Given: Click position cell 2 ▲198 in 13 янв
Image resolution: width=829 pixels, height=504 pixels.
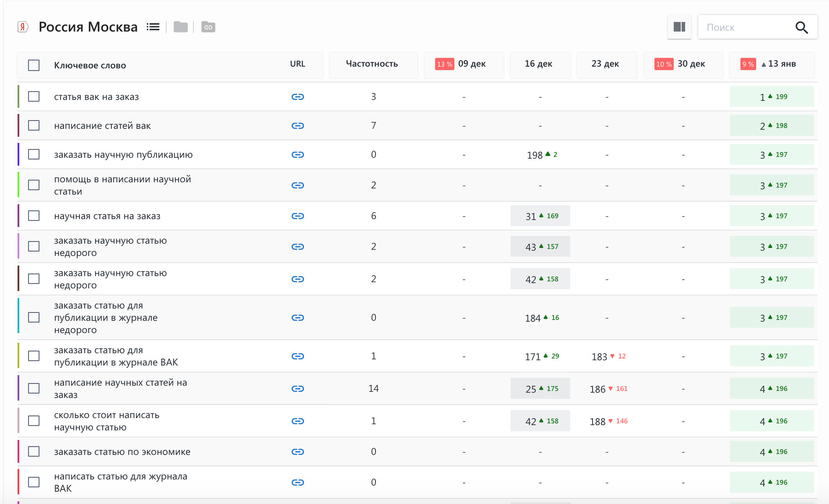Looking at the screenshot, I should (x=772, y=125).
